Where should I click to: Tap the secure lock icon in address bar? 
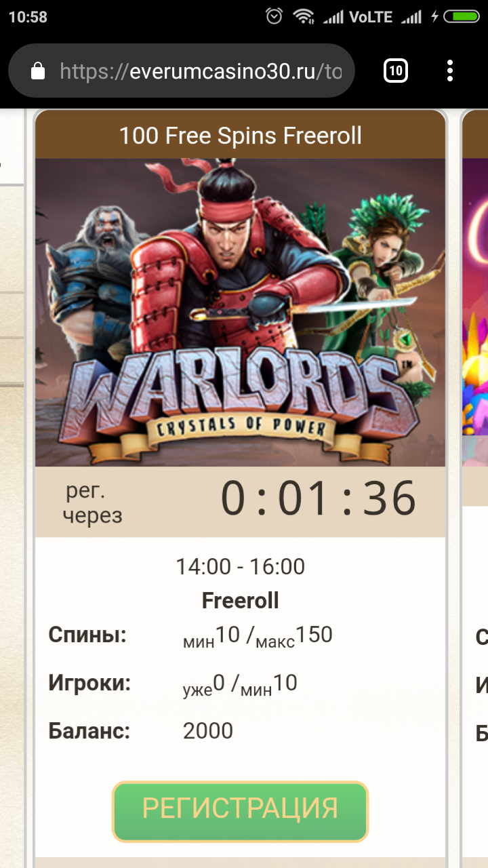coord(38,71)
